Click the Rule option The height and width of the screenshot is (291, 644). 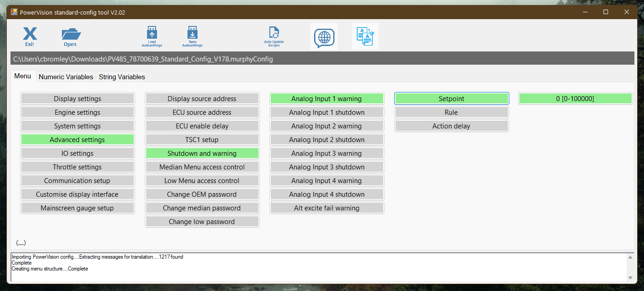point(451,112)
